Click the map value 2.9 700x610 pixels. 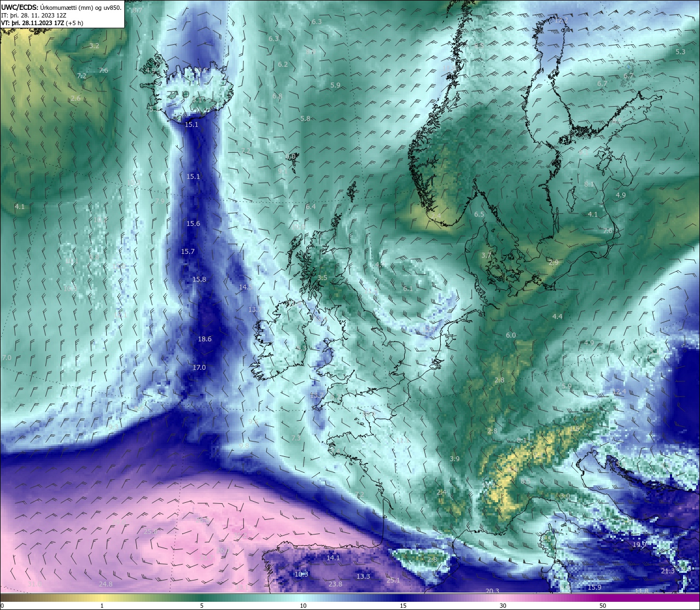pyautogui.click(x=553, y=263)
